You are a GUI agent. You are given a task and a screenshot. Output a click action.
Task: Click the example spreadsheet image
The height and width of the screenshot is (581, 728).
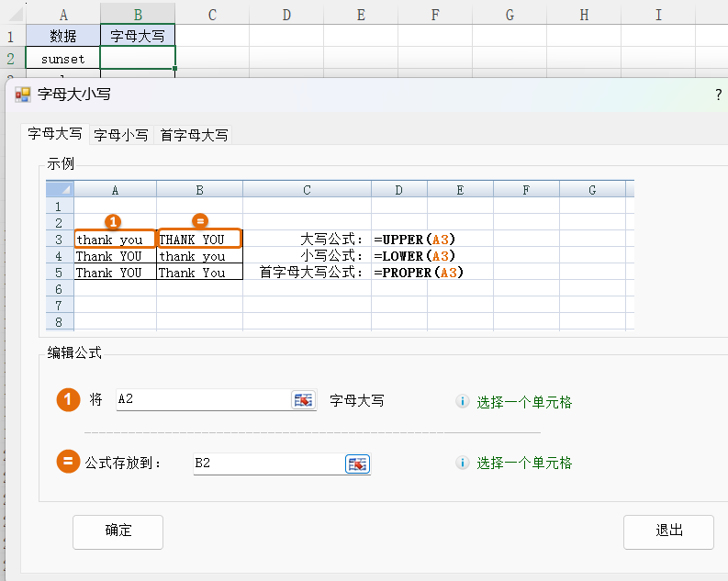340,255
